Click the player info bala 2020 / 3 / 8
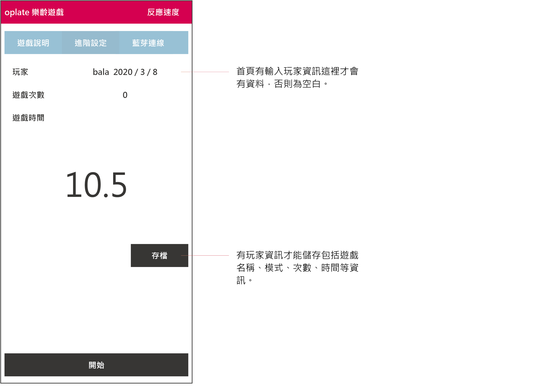This screenshot has height=392, width=536. pos(125,72)
